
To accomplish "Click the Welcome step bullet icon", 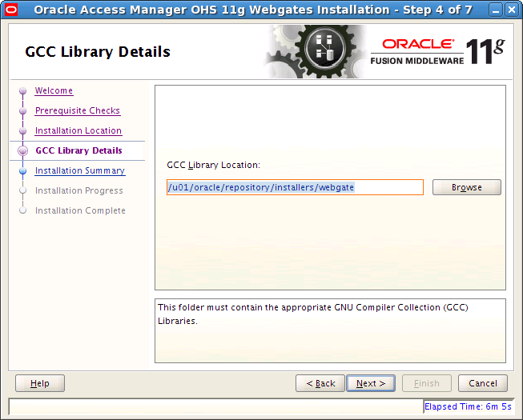I will (x=22, y=90).
